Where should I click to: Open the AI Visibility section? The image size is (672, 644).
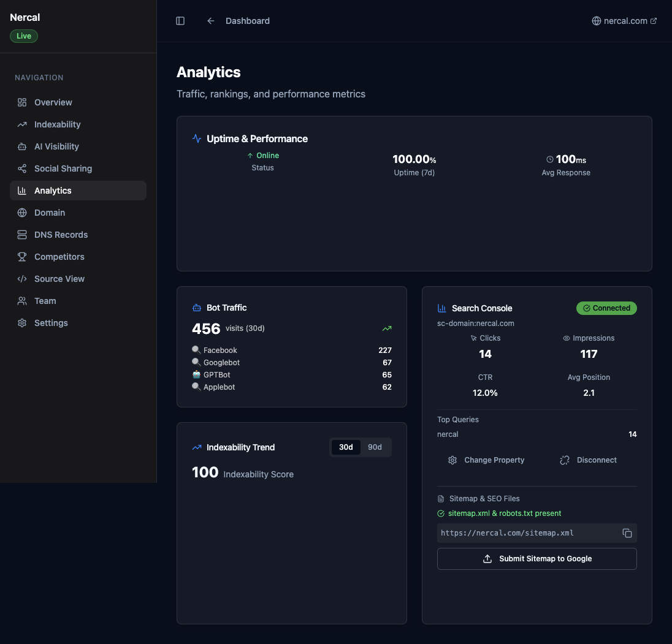click(78, 146)
